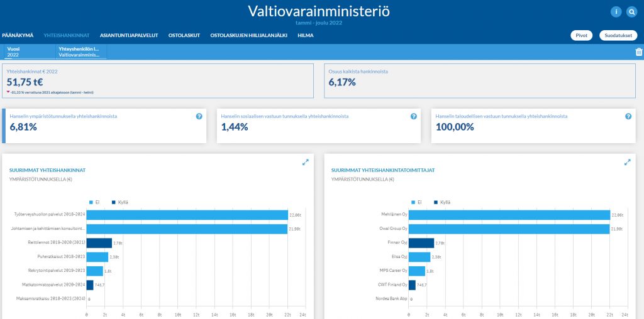Open search with magnifier icon
Image resolution: width=644 pixels, height=319 pixels.
coord(631,11)
